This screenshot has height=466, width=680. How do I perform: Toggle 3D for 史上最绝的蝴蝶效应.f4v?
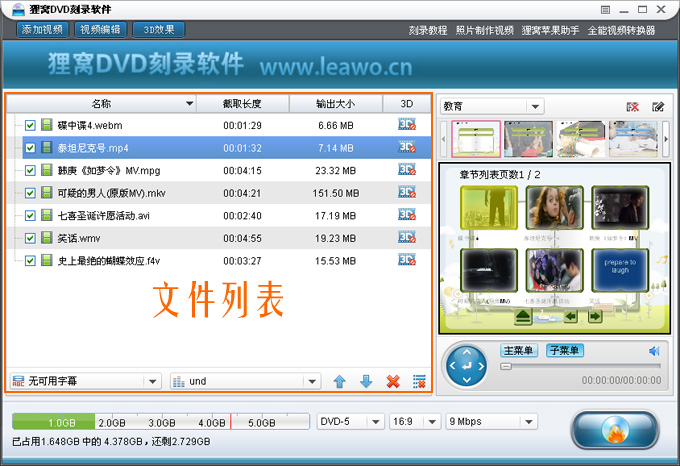pos(407,260)
